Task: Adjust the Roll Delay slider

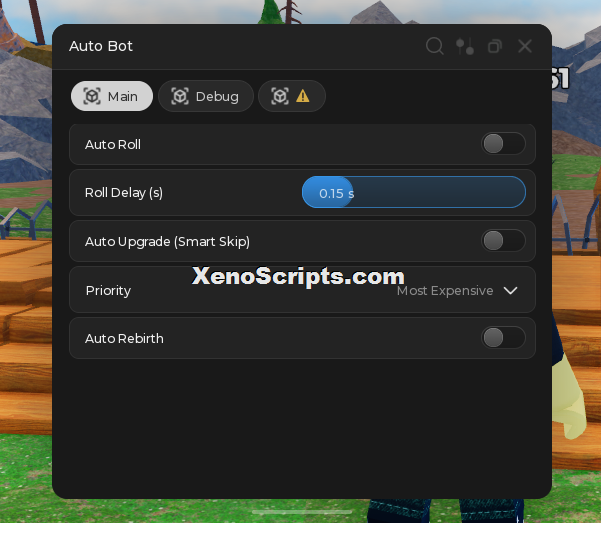Action: tap(414, 192)
